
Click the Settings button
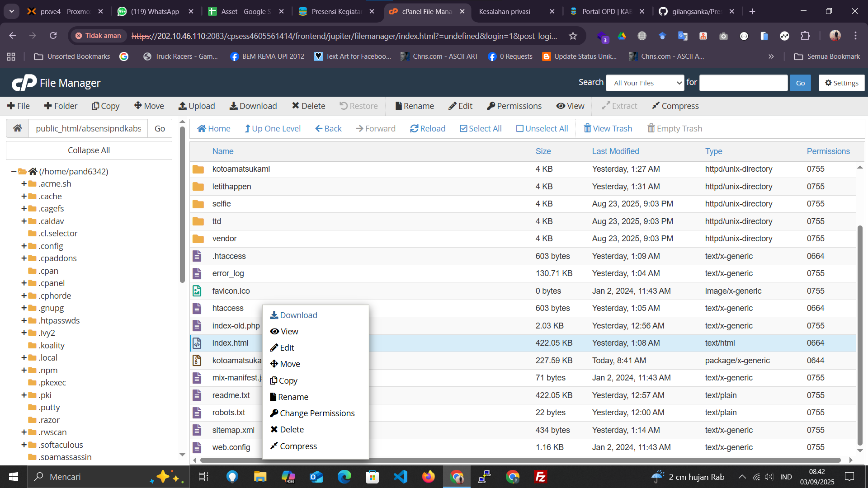pyautogui.click(x=841, y=83)
